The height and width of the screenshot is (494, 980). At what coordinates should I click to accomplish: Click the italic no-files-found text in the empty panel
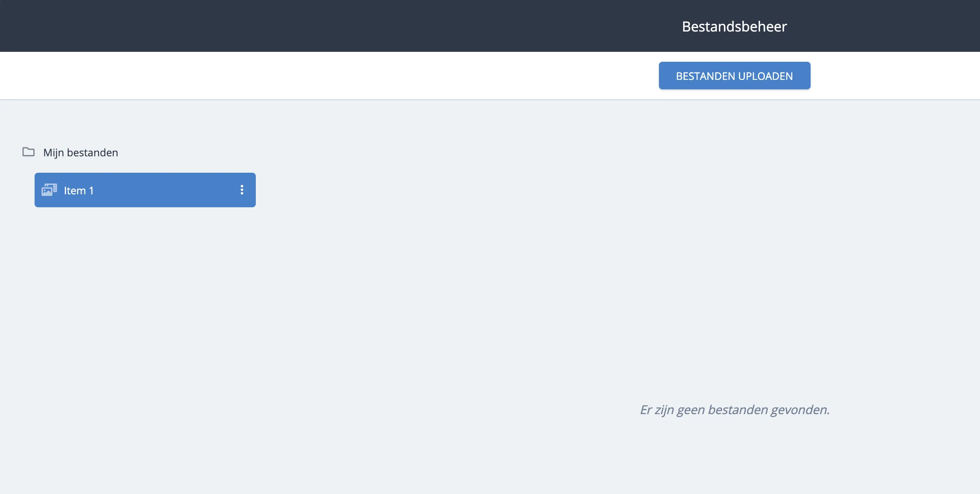(734, 409)
